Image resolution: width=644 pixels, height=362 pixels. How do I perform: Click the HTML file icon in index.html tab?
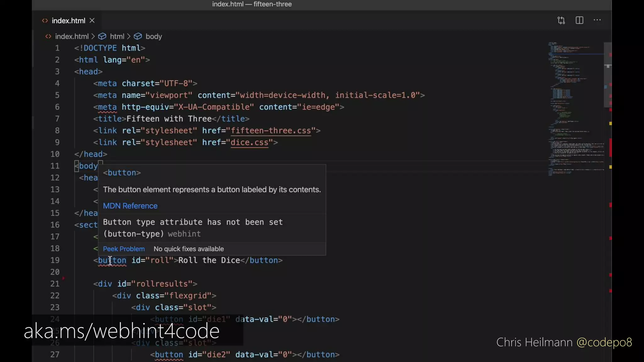pos(45,21)
